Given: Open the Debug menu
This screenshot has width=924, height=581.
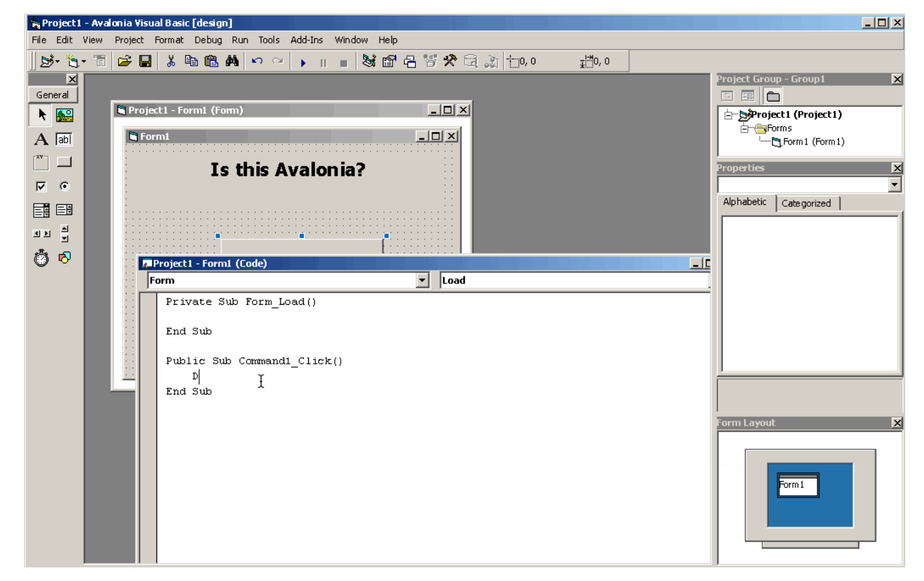Looking at the screenshot, I should [208, 40].
